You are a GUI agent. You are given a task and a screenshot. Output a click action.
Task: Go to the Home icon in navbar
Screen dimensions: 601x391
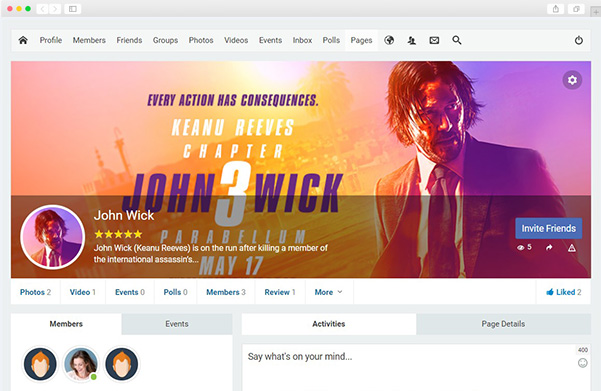point(23,40)
